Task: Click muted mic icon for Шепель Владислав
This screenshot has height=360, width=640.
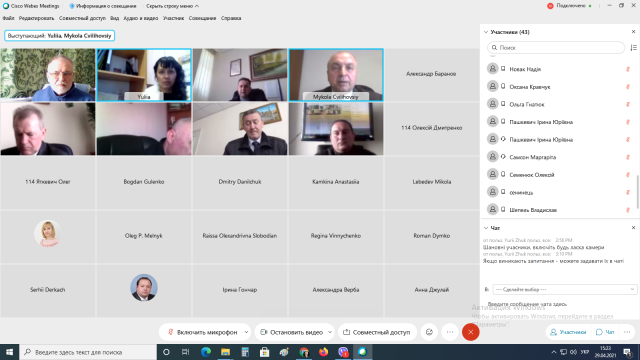Action: tap(628, 210)
